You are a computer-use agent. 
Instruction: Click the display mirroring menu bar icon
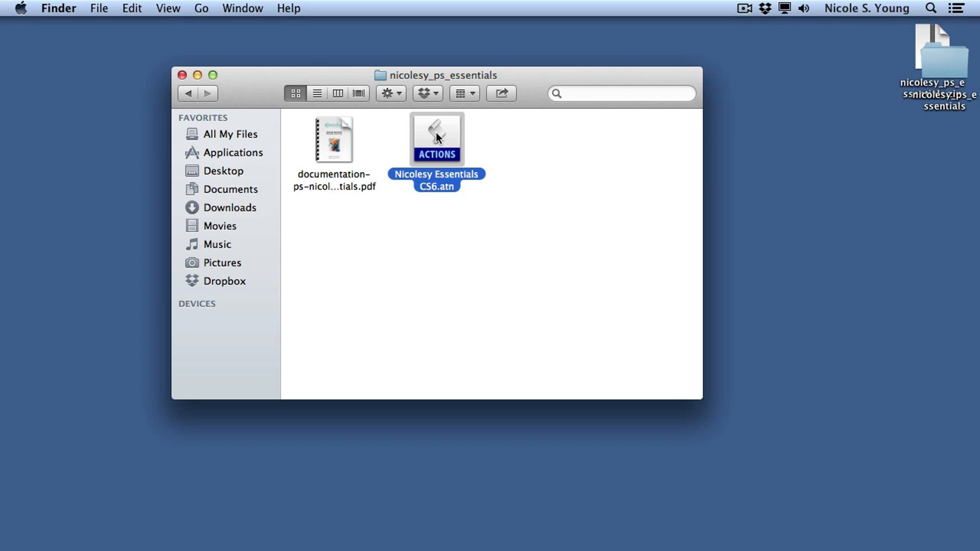784,8
